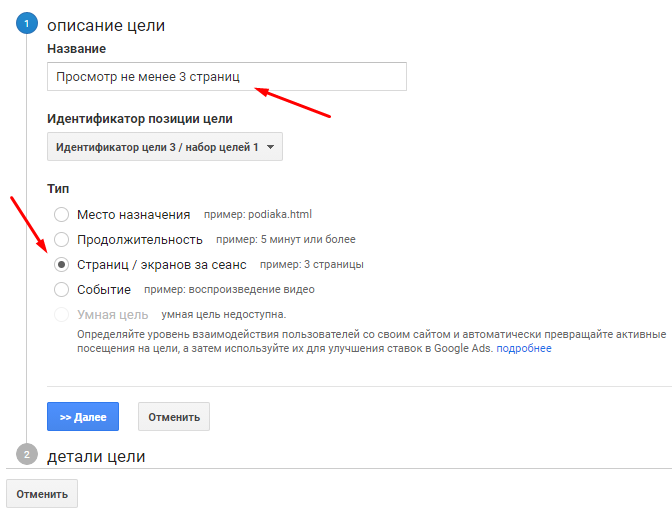Viewport: 672px width, 513px height.
Task: Click the 'Тип' section label
Action: (x=56, y=188)
